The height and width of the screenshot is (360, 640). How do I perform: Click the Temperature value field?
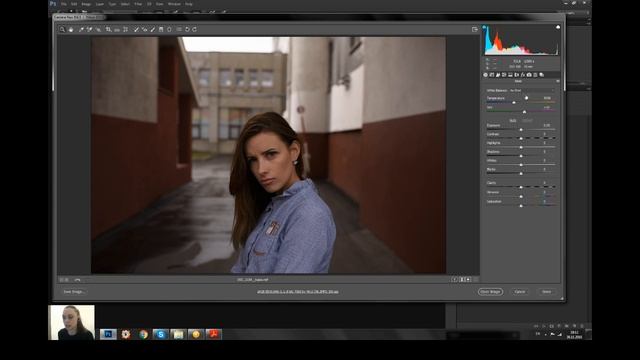547,98
